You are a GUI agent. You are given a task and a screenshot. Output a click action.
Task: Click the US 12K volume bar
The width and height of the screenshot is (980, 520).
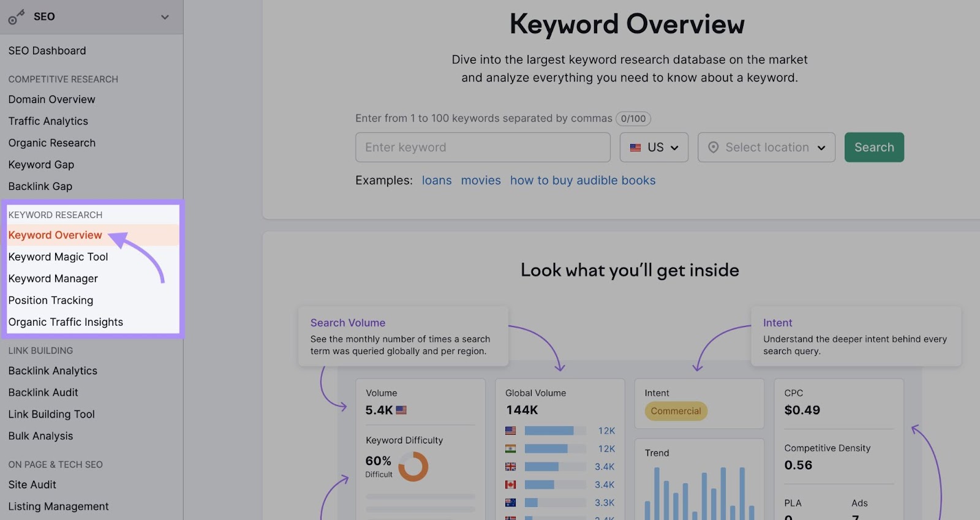(x=555, y=431)
